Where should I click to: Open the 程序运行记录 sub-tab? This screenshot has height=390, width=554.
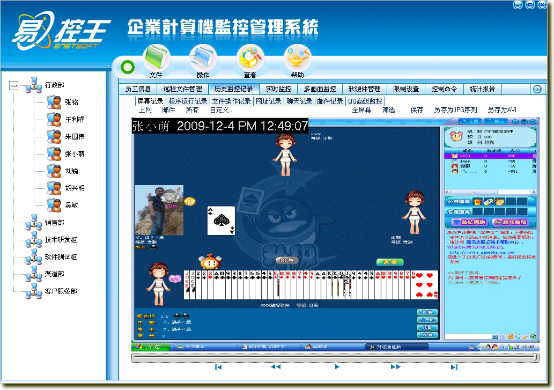188,101
